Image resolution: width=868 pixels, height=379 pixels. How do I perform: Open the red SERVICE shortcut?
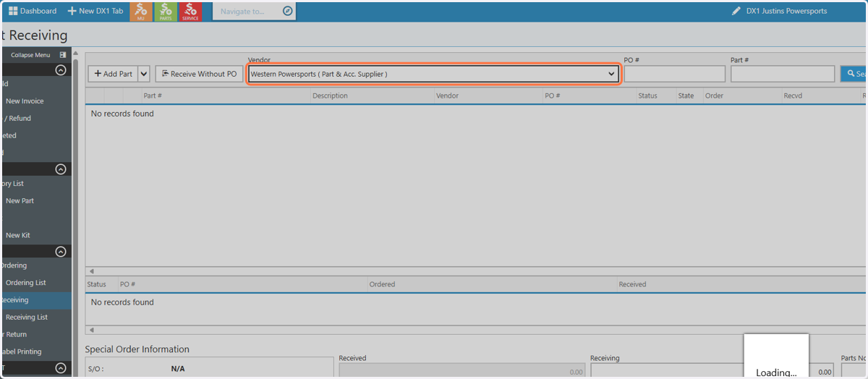[190, 11]
